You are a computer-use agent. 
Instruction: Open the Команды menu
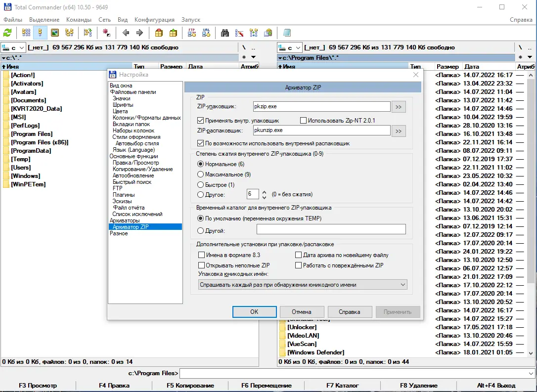click(79, 19)
